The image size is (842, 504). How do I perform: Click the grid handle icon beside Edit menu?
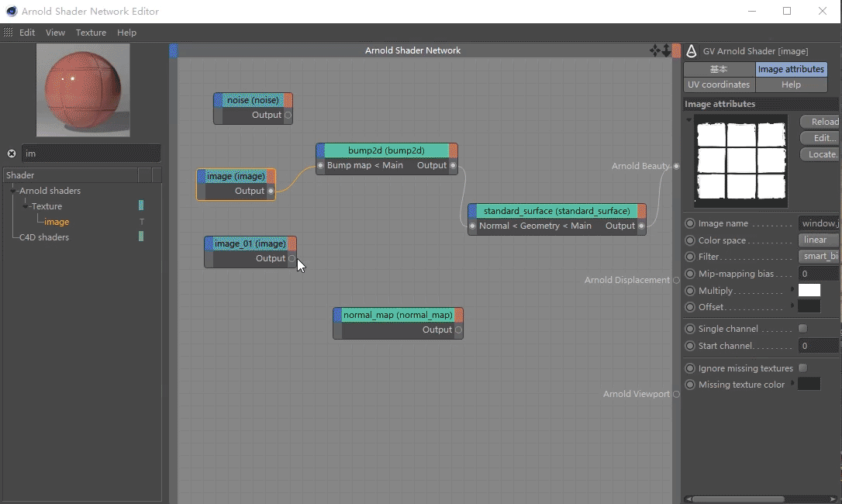(8, 33)
